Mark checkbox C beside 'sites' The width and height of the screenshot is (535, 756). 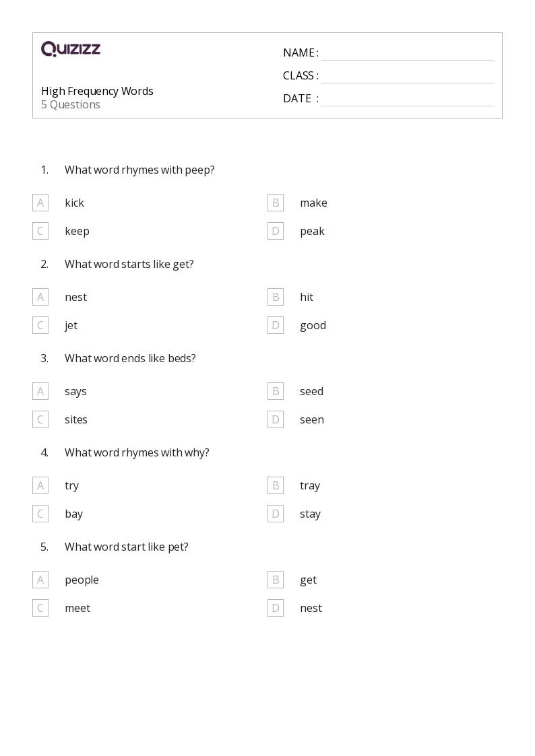[x=40, y=419]
